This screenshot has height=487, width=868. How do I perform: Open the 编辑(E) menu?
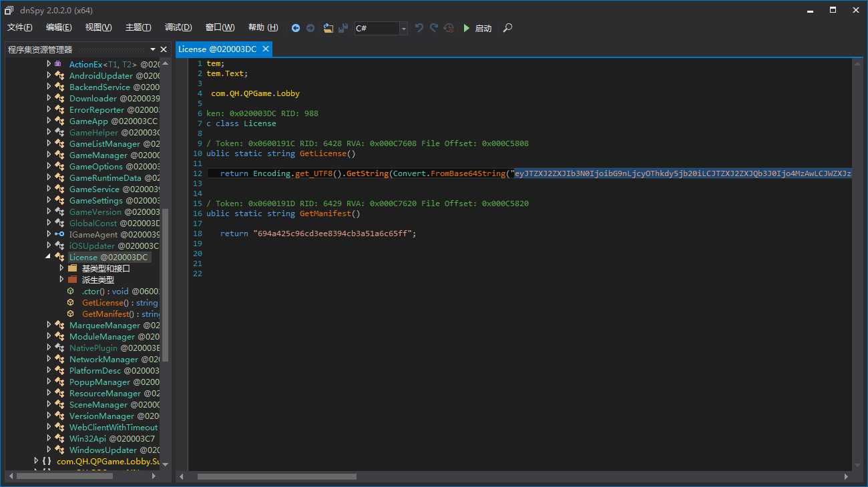[x=59, y=27]
